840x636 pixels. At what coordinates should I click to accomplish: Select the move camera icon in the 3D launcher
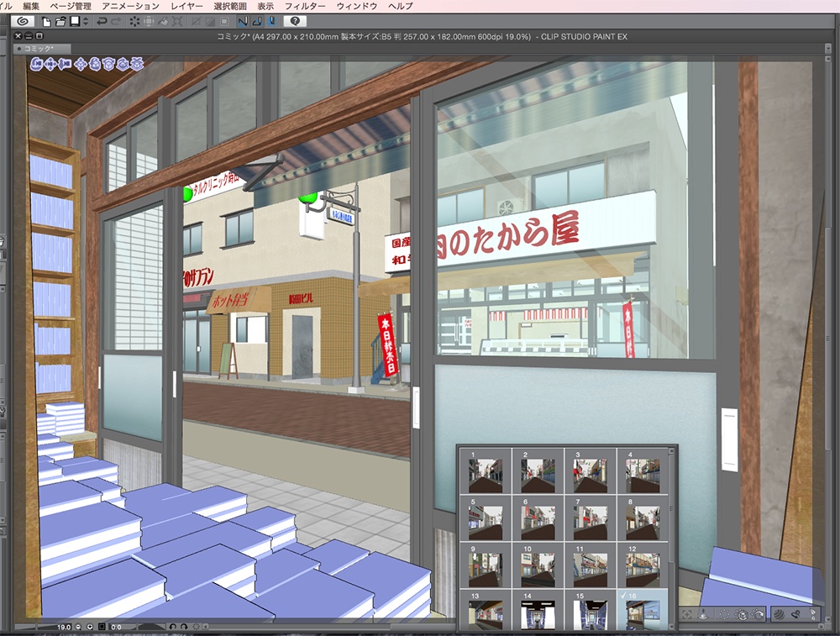pyautogui.click(x=50, y=62)
